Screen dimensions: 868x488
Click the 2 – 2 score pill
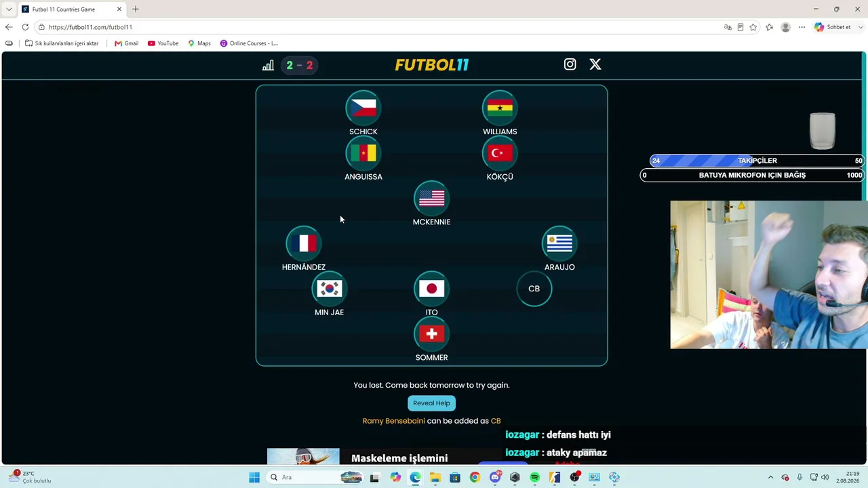point(299,65)
